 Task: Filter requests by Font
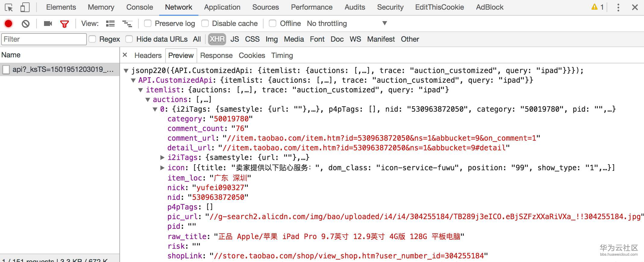point(317,39)
